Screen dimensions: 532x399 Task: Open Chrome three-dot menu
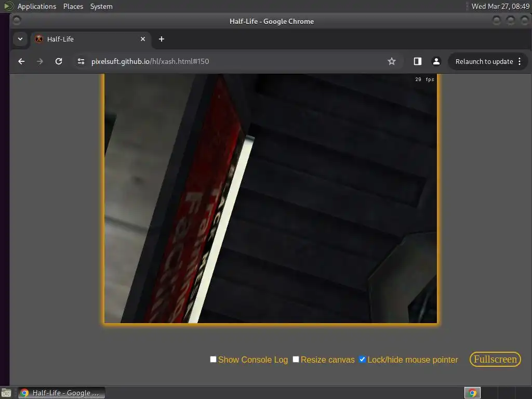pyautogui.click(x=520, y=61)
